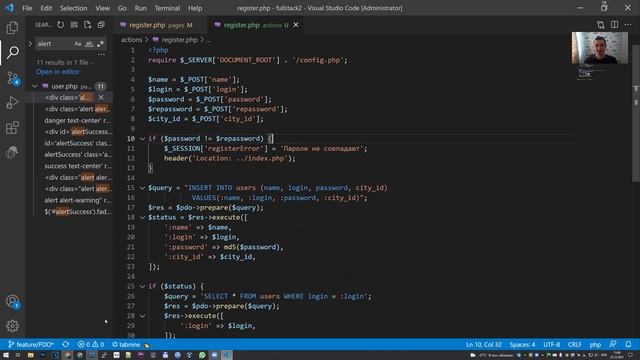Dismiss the first '<div class="al...' search result
The height and width of the screenshot is (360, 640).
tap(101, 98)
